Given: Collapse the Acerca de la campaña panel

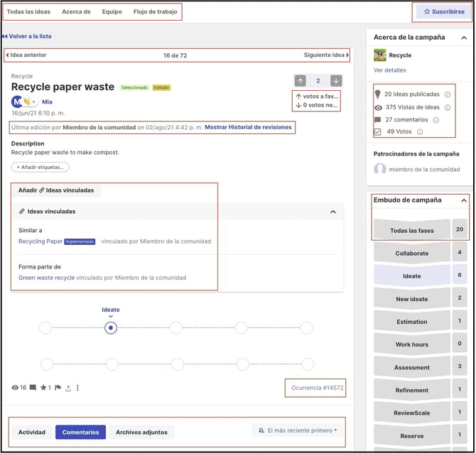Looking at the screenshot, I should click(463, 38).
